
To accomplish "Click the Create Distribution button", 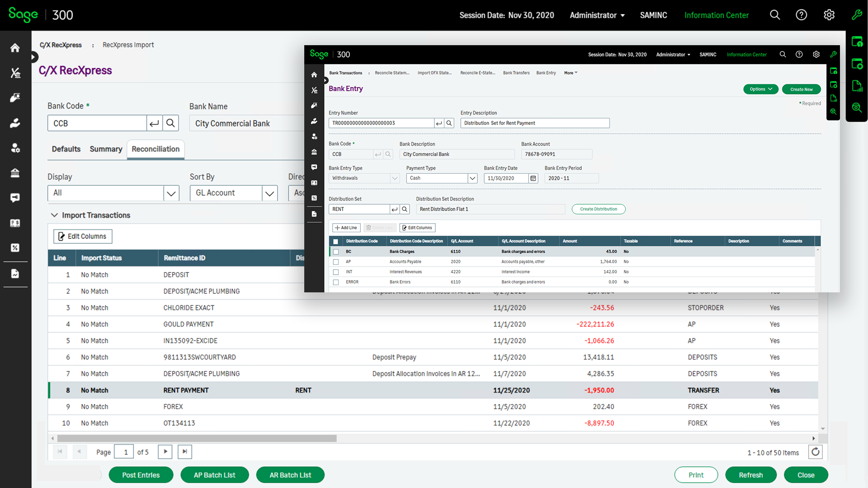I will [598, 209].
